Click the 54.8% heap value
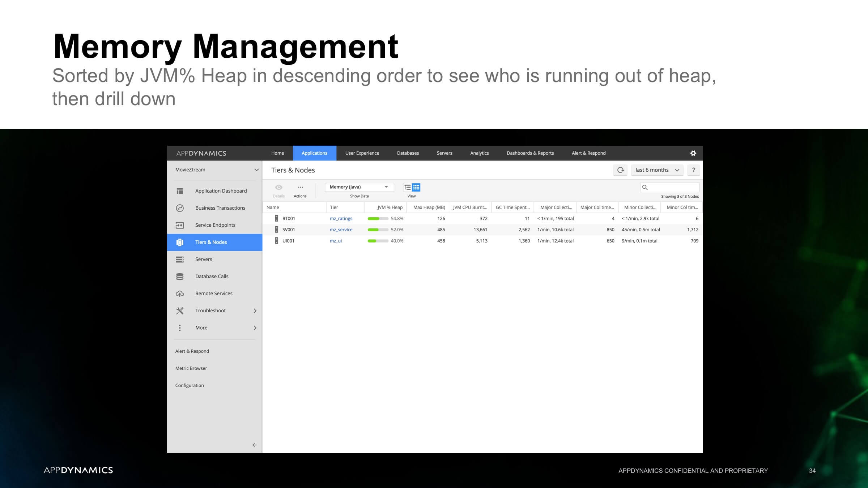 pyautogui.click(x=397, y=218)
